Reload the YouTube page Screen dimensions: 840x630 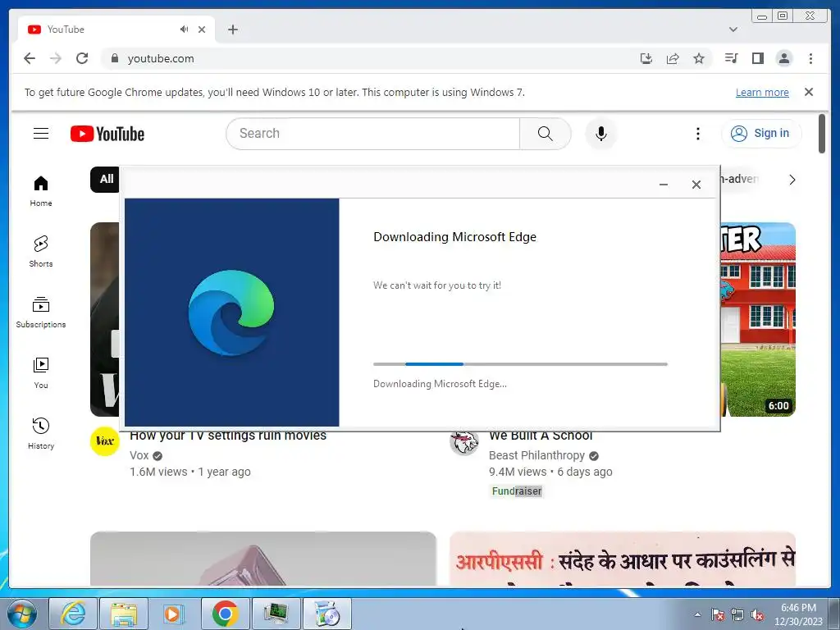point(82,58)
